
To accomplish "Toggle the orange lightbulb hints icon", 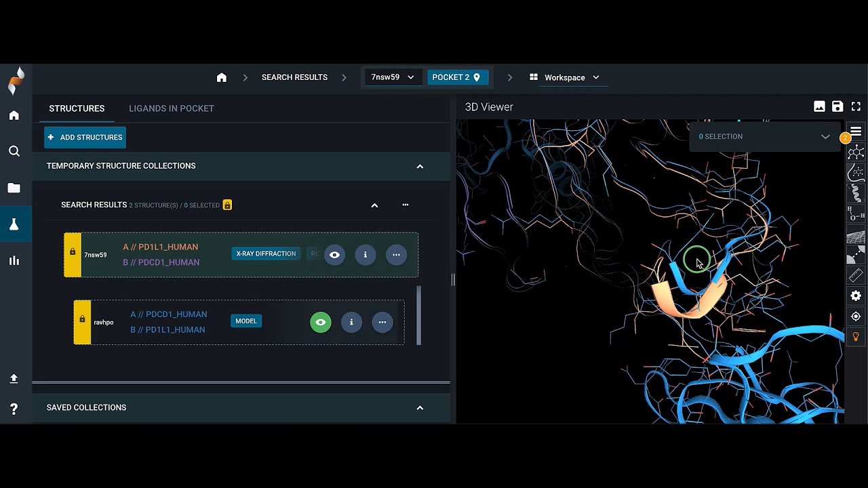I will point(856,337).
